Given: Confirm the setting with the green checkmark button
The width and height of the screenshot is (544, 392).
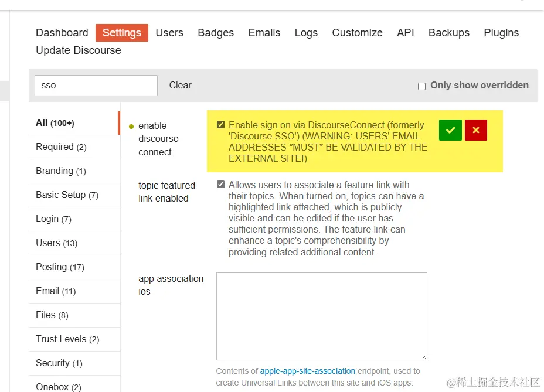Looking at the screenshot, I should click(x=450, y=130).
